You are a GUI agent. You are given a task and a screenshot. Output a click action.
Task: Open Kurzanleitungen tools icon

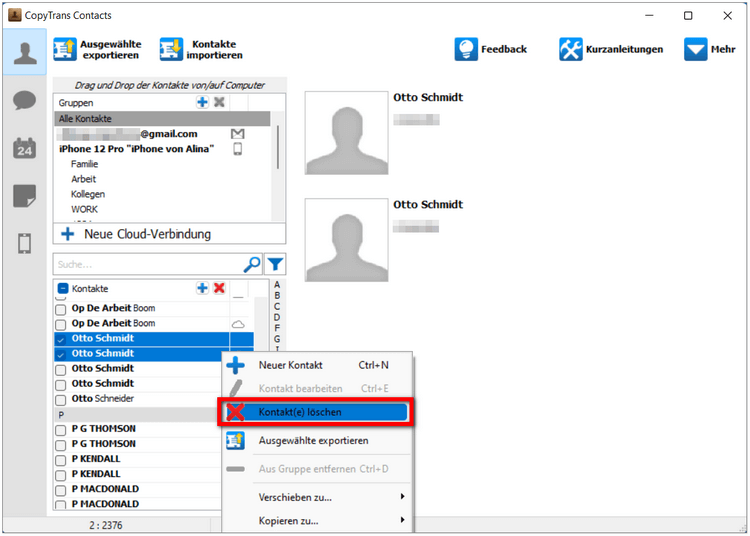tap(571, 49)
